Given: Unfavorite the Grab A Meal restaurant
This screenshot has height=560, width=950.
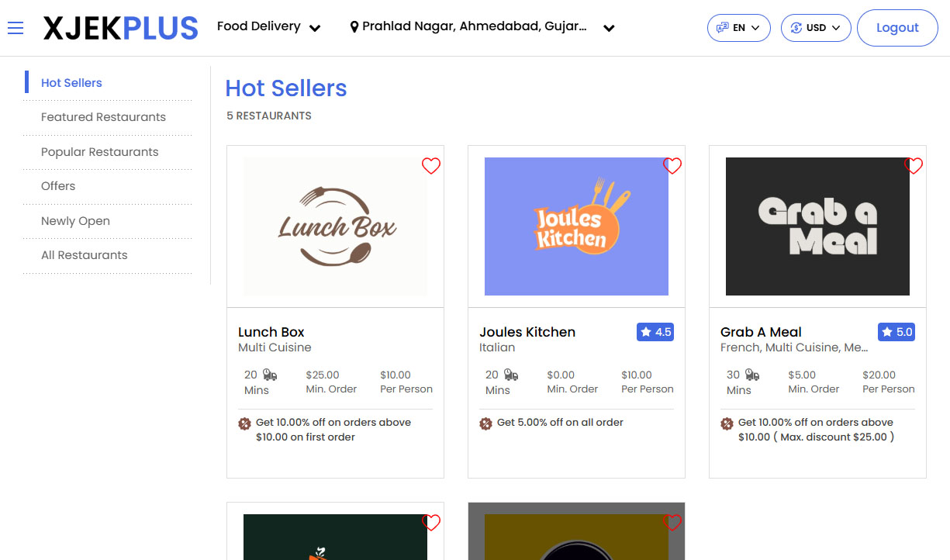Looking at the screenshot, I should (913, 165).
